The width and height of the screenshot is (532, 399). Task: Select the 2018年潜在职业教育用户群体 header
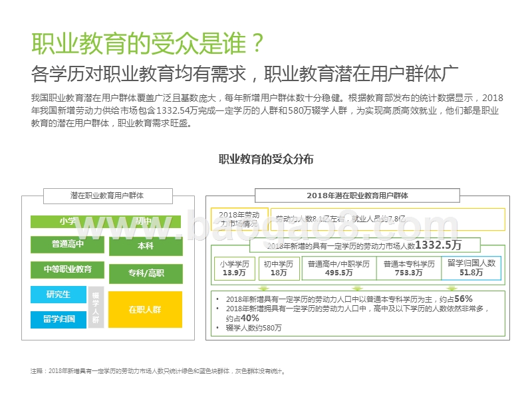click(x=357, y=196)
